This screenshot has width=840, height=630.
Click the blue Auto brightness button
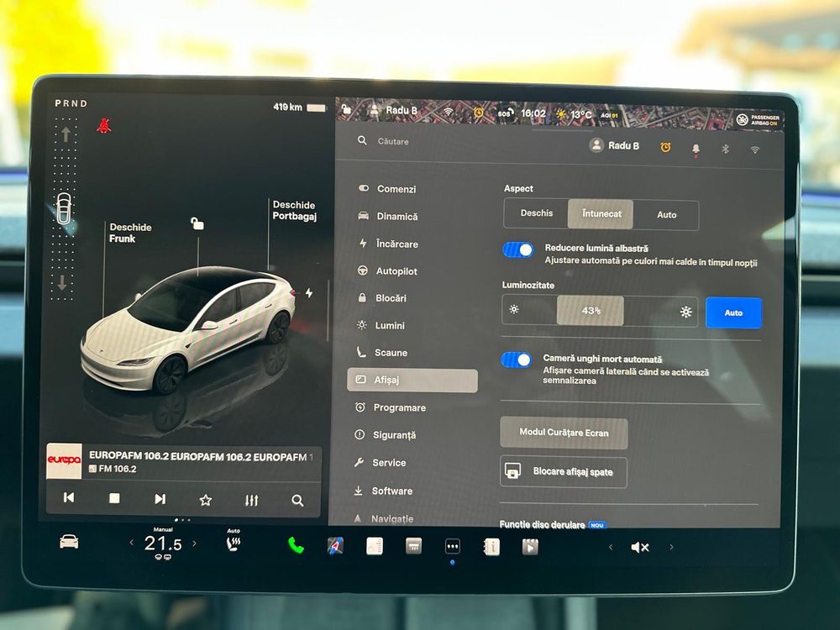click(733, 312)
